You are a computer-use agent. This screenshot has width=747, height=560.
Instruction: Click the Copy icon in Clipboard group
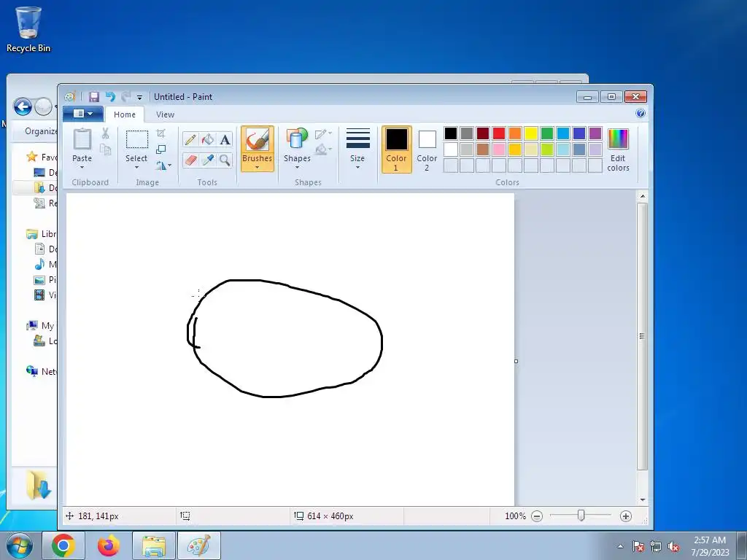point(105,150)
